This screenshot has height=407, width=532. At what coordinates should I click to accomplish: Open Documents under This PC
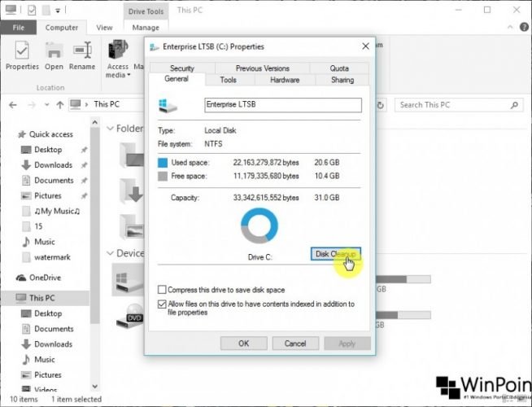click(x=54, y=329)
